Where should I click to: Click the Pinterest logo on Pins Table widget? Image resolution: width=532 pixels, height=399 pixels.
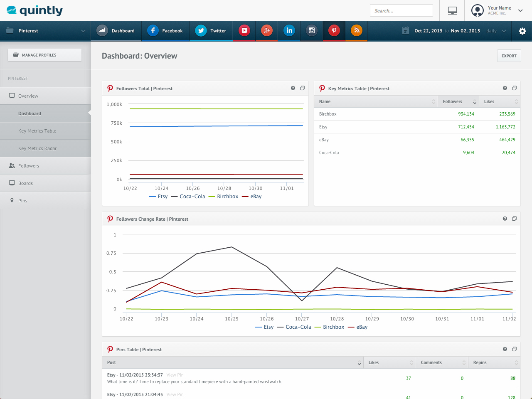pyautogui.click(x=110, y=349)
